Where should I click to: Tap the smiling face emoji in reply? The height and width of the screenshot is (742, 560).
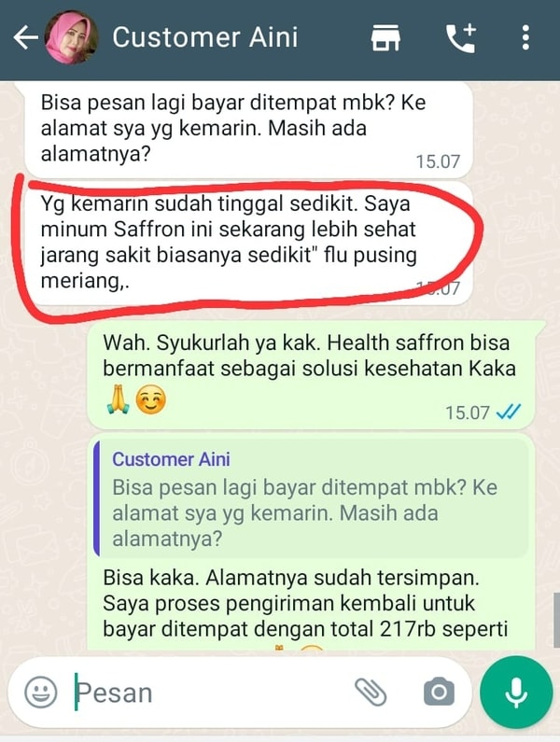tap(150, 399)
